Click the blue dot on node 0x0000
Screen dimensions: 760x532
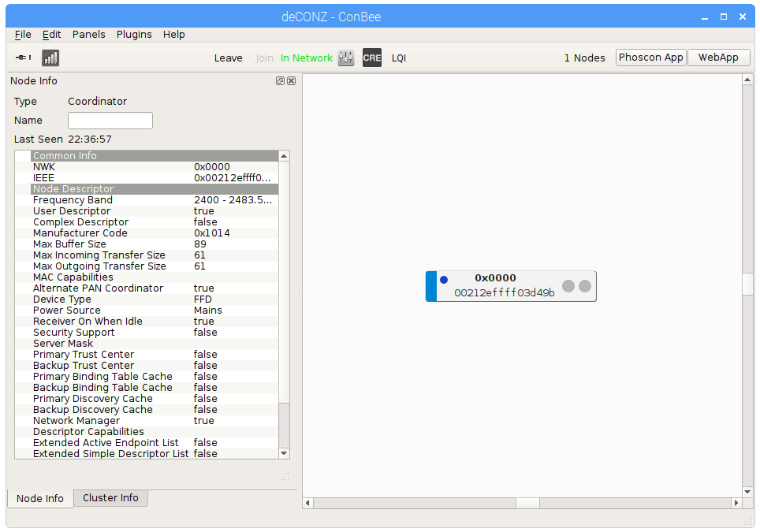click(444, 280)
